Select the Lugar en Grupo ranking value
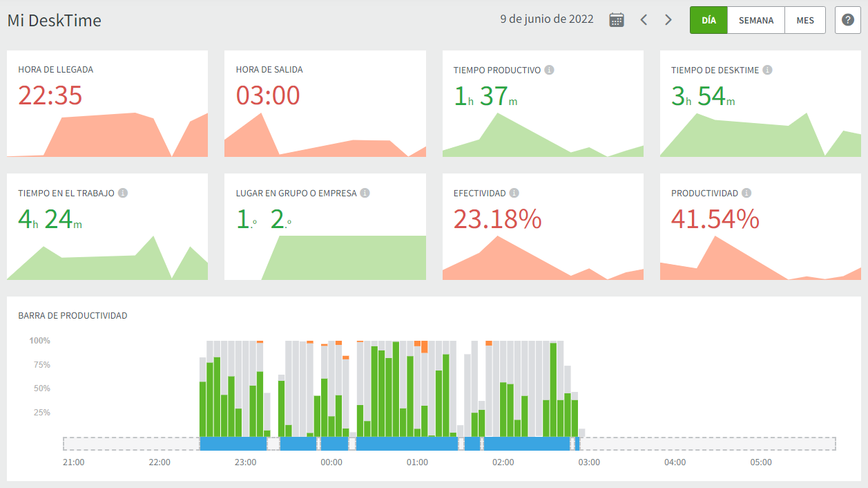The height and width of the screenshot is (488, 868). 264,219
